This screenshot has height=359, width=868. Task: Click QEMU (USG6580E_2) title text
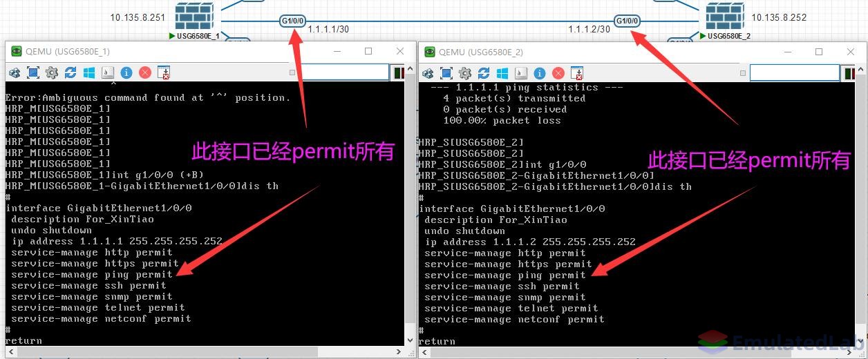point(481,52)
